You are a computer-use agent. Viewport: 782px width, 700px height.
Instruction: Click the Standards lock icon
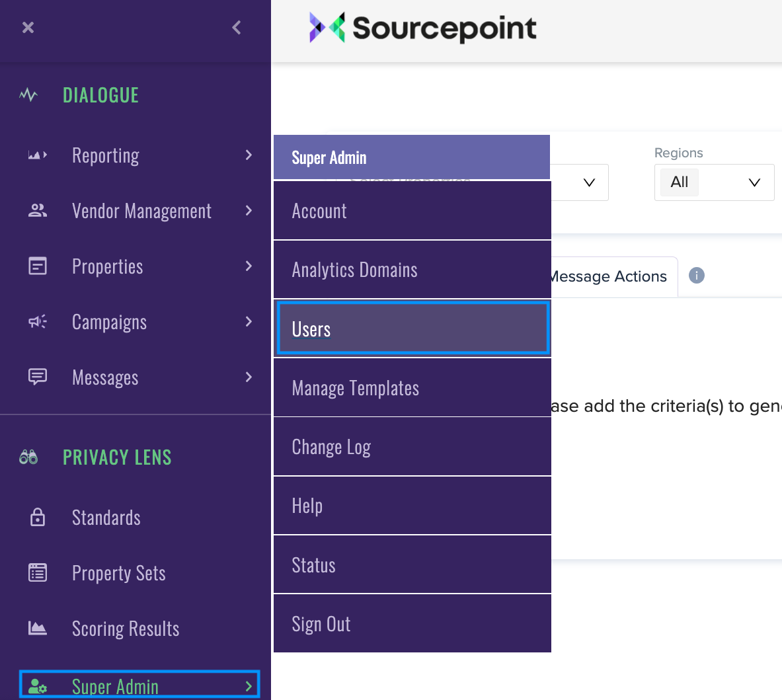pos(38,518)
